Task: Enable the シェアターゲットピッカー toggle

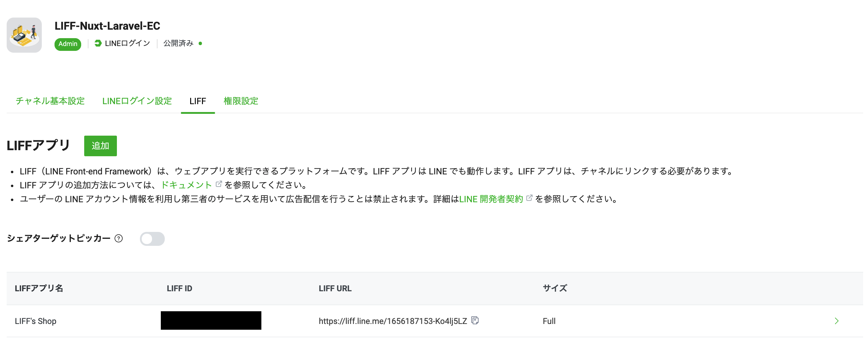Action: pos(152,239)
